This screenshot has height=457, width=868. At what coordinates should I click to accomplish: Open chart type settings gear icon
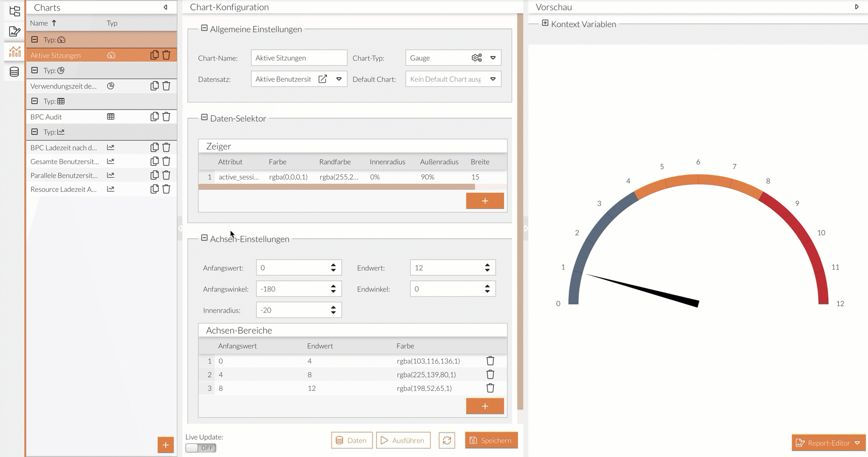(x=476, y=58)
